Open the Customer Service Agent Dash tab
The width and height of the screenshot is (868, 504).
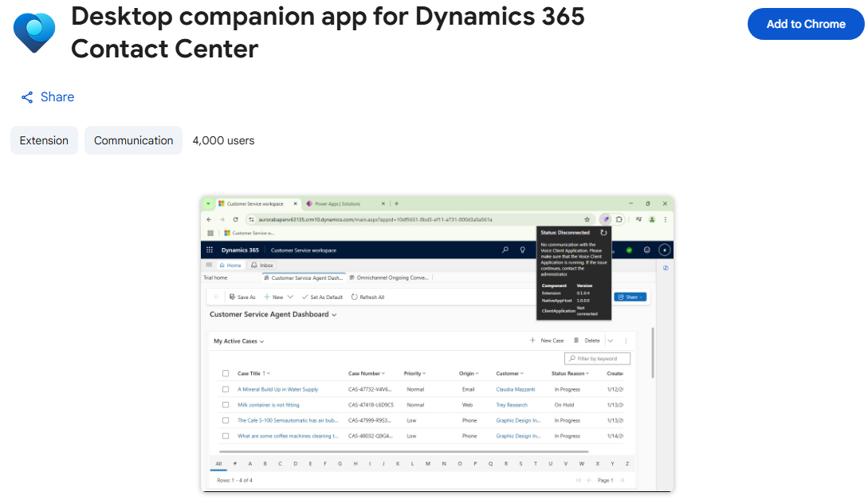coord(304,278)
